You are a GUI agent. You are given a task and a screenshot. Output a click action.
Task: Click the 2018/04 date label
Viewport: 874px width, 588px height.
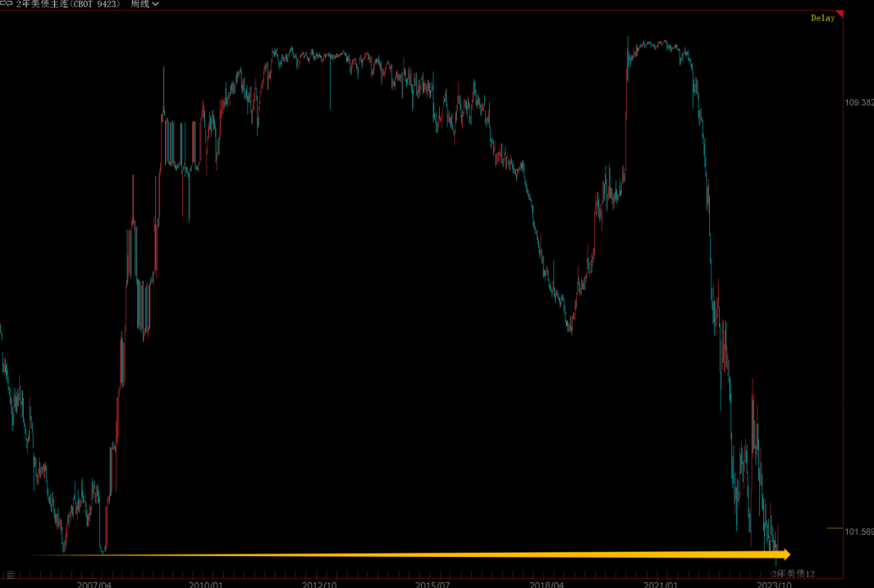coord(547,585)
